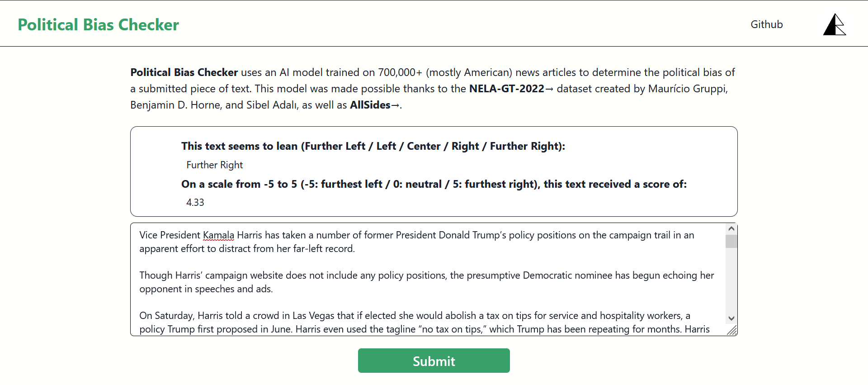Viewport: 868px width, 385px height.
Task: Click the text area's corner resize handle
Action: pos(732,331)
